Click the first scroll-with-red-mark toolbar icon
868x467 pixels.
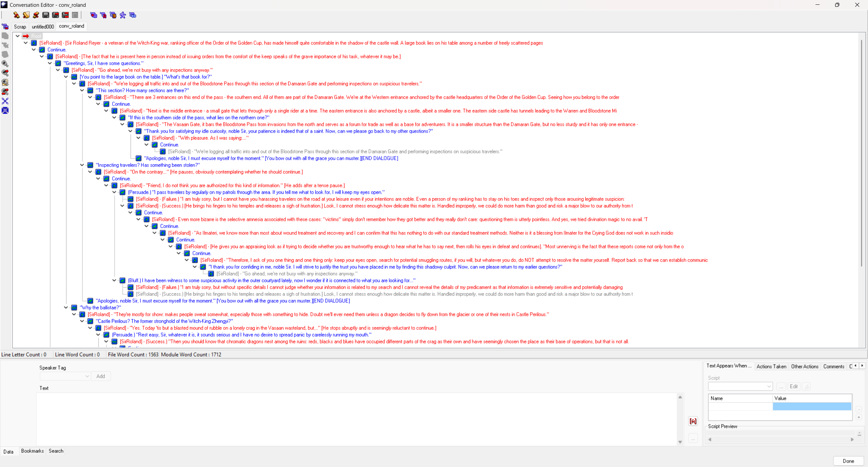pos(16,15)
